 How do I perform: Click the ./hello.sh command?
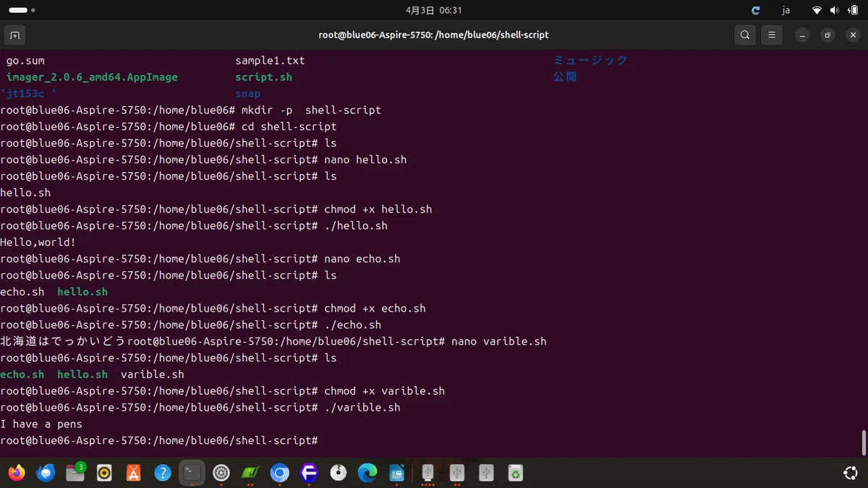tap(356, 226)
